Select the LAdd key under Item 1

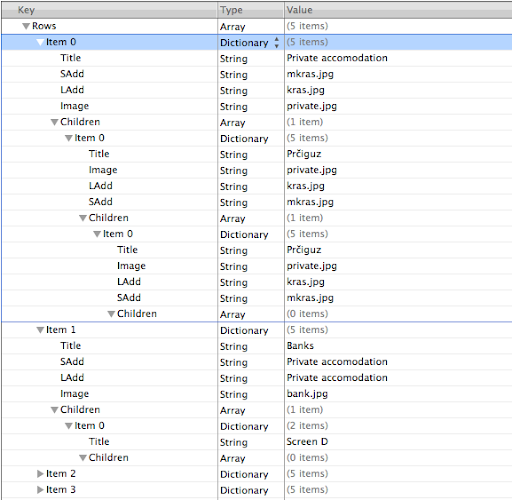(72, 378)
